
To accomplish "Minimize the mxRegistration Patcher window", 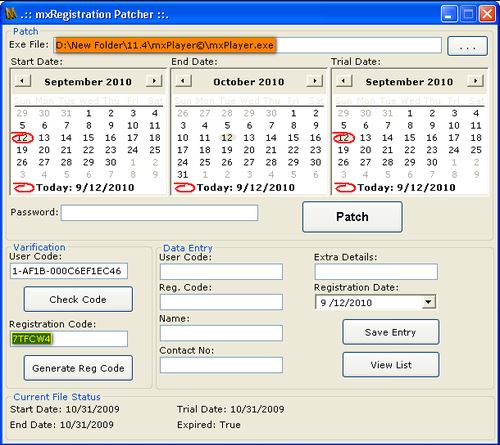I will 449,14.
